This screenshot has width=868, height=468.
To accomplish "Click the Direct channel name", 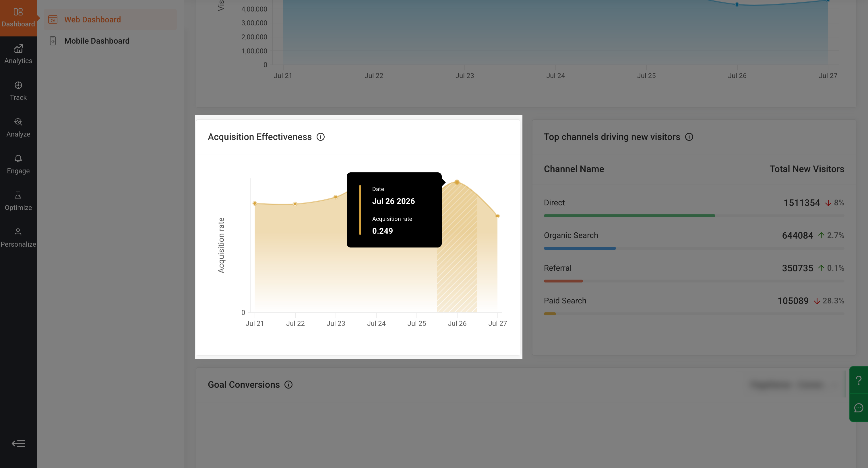I will click(554, 203).
